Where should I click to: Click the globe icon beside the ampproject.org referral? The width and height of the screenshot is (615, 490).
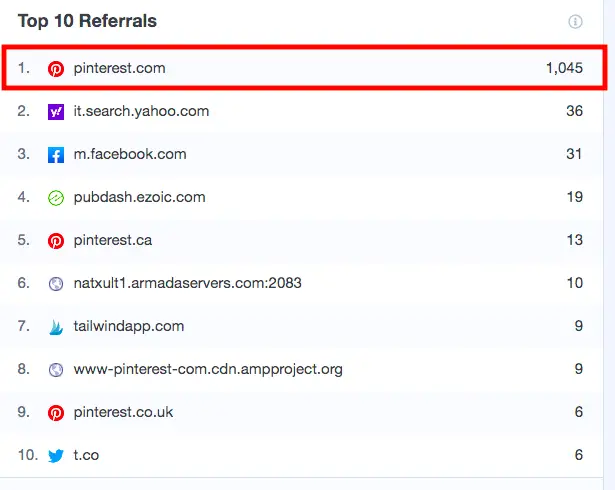pyautogui.click(x=56, y=370)
